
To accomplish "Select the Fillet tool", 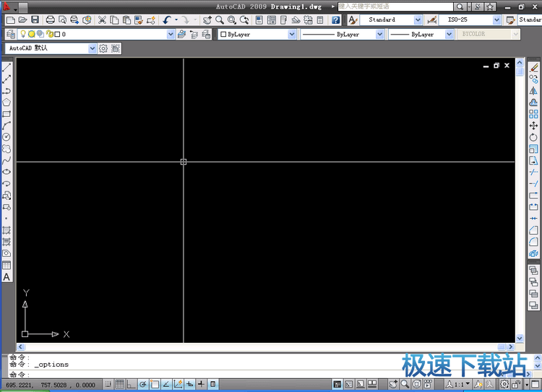I will tap(534, 242).
